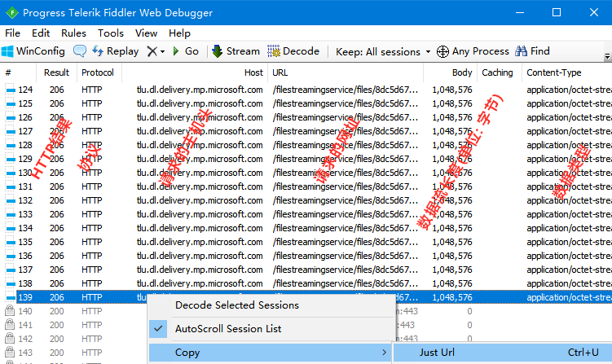Image resolution: width=612 pixels, height=364 pixels.
Task: Click the WinConfig toolbar button
Action: pyautogui.click(x=33, y=51)
